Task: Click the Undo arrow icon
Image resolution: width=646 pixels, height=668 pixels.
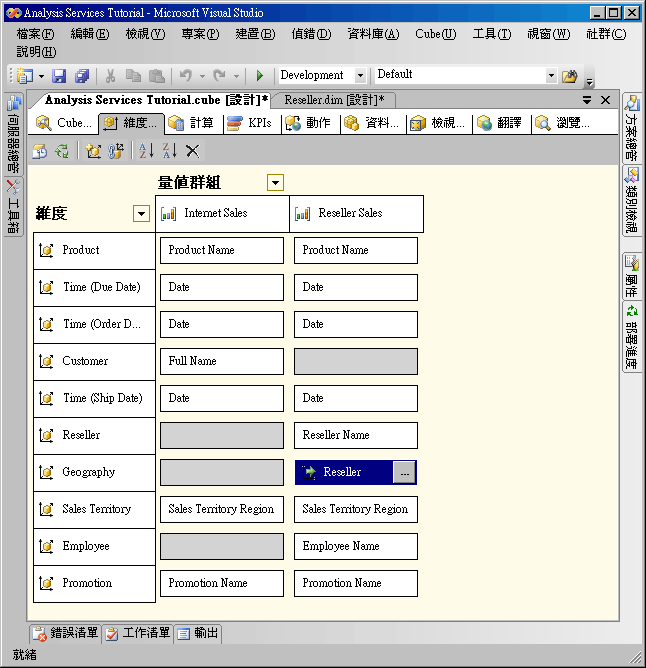Action: pyautogui.click(x=186, y=76)
